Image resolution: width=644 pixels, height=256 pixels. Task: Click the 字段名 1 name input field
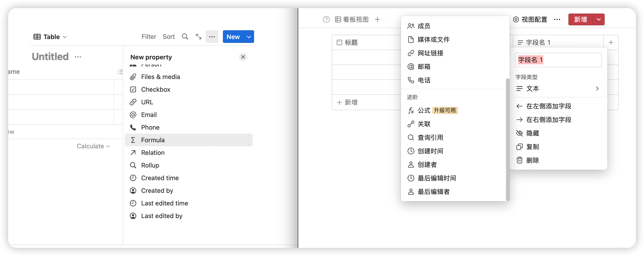coord(558,60)
